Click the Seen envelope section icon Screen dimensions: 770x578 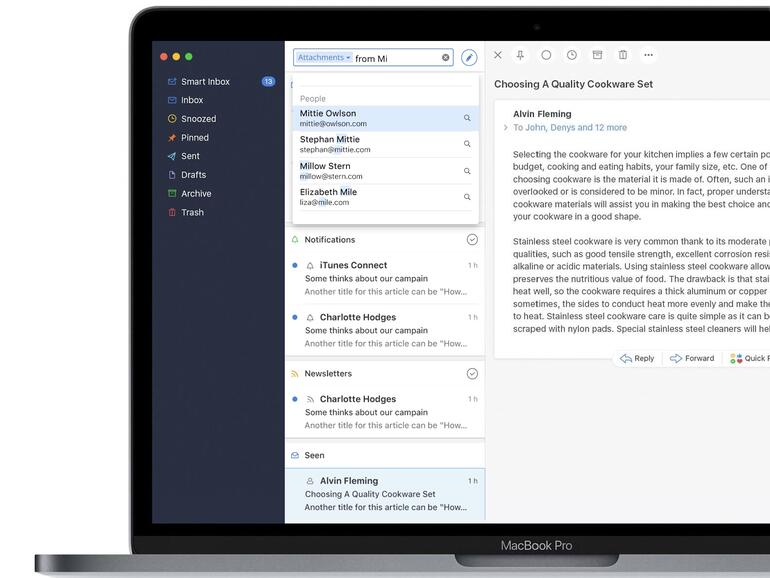coord(295,455)
